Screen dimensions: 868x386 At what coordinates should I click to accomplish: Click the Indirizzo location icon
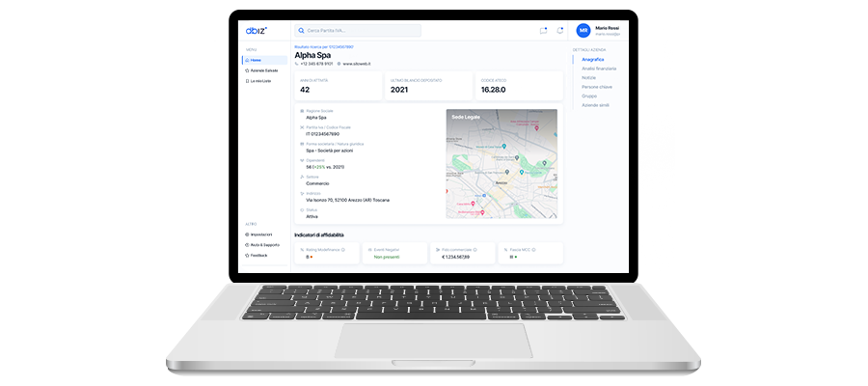pyautogui.click(x=302, y=194)
